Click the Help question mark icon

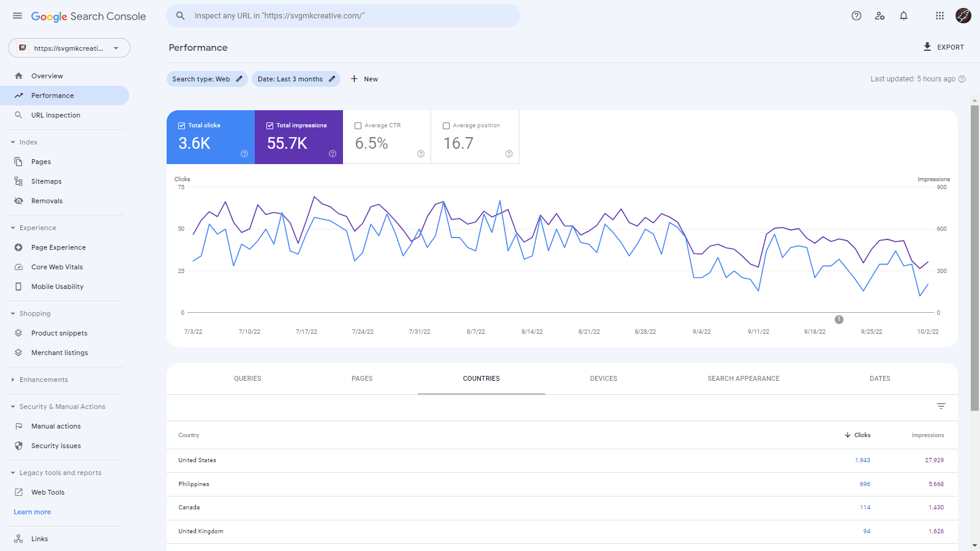pos(856,16)
